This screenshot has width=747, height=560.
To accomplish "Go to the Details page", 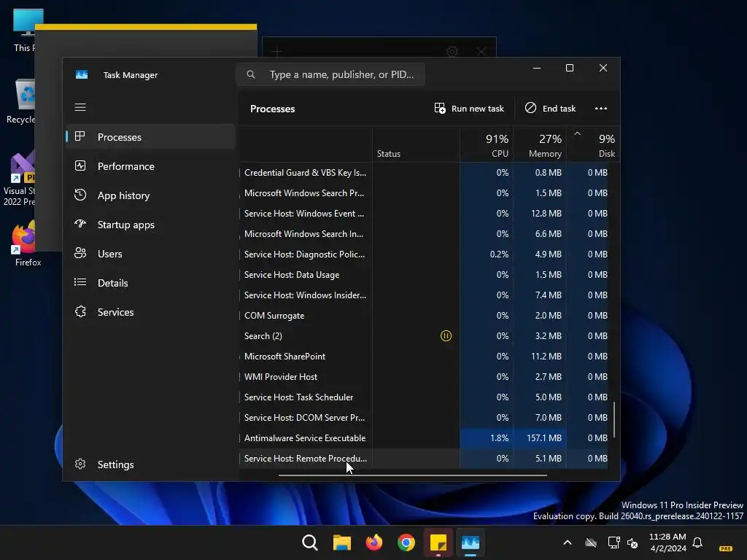I will (x=150, y=283).
